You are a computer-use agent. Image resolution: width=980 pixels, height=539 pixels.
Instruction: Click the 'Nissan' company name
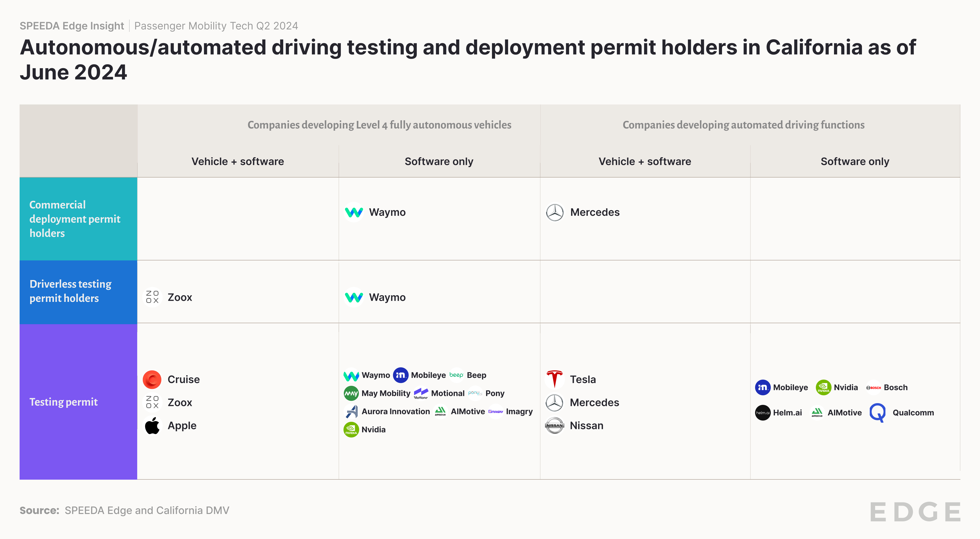587,425
